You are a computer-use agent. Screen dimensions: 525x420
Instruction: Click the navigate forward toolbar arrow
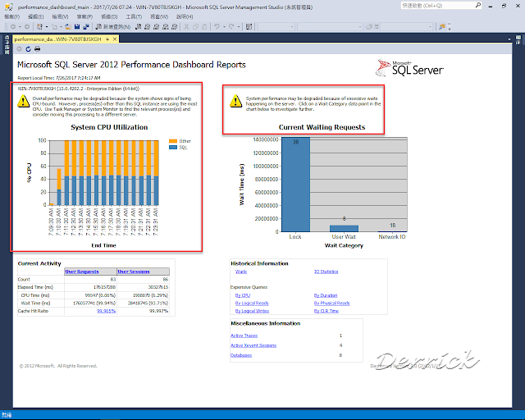(27, 27)
